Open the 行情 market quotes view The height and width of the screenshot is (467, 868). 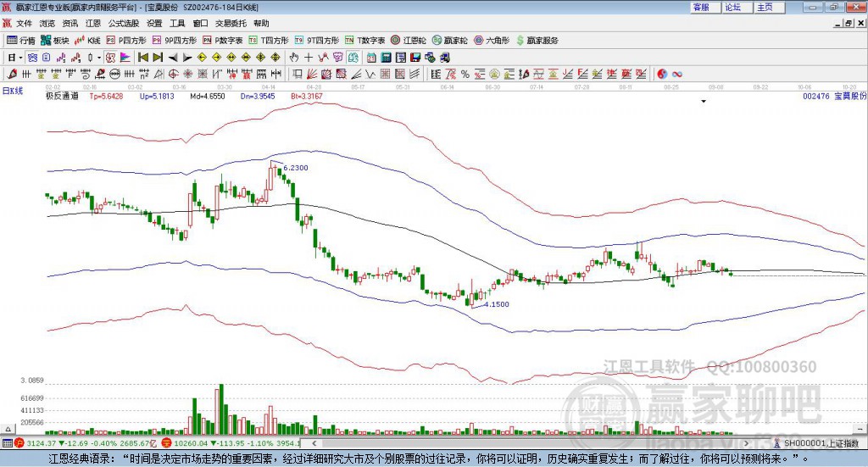21,41
